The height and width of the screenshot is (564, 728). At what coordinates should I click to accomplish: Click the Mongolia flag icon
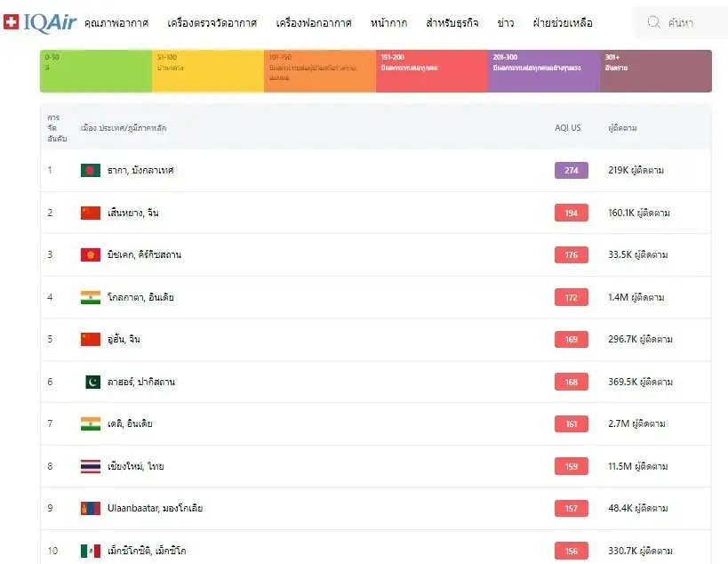pos(91,508)
